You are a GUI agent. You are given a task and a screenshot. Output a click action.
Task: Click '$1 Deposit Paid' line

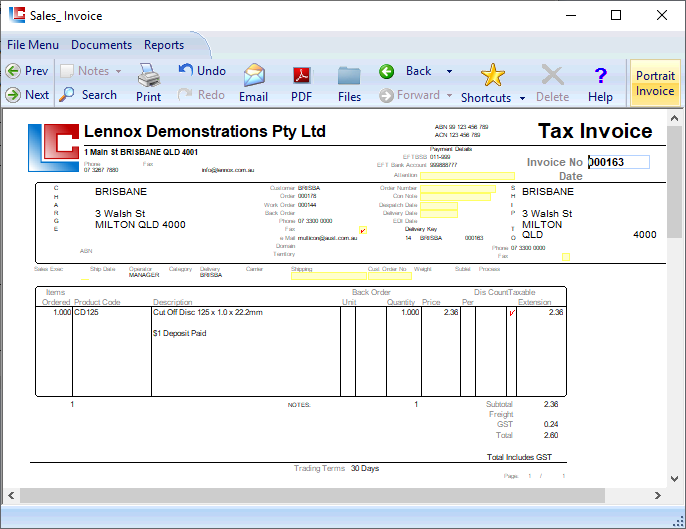click(x=179, y=333)
